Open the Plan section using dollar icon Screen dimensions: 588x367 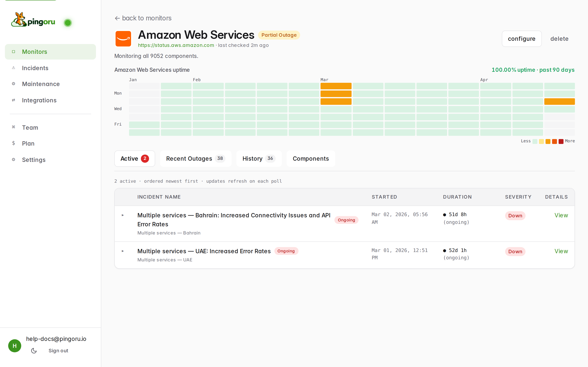tap(14, 143)
